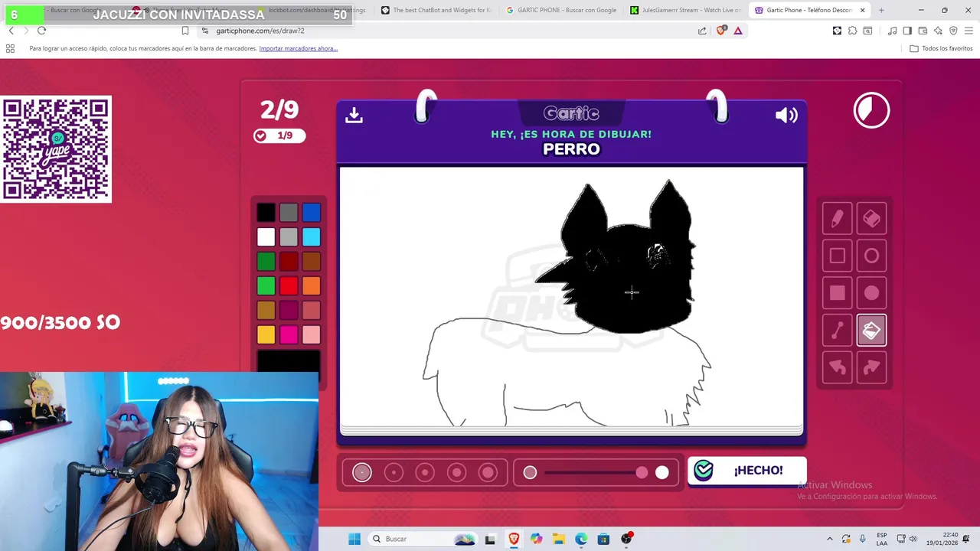Viewport: 980px width, 551px height.
Task: Pick the cyan color swatch
Action: 311,236
